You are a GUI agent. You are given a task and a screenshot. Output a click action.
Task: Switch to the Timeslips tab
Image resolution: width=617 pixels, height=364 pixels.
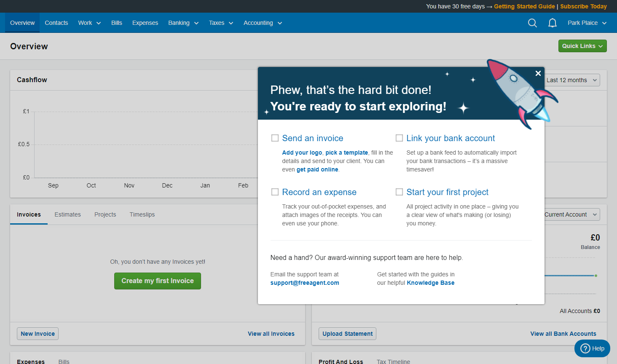point(142,214)
